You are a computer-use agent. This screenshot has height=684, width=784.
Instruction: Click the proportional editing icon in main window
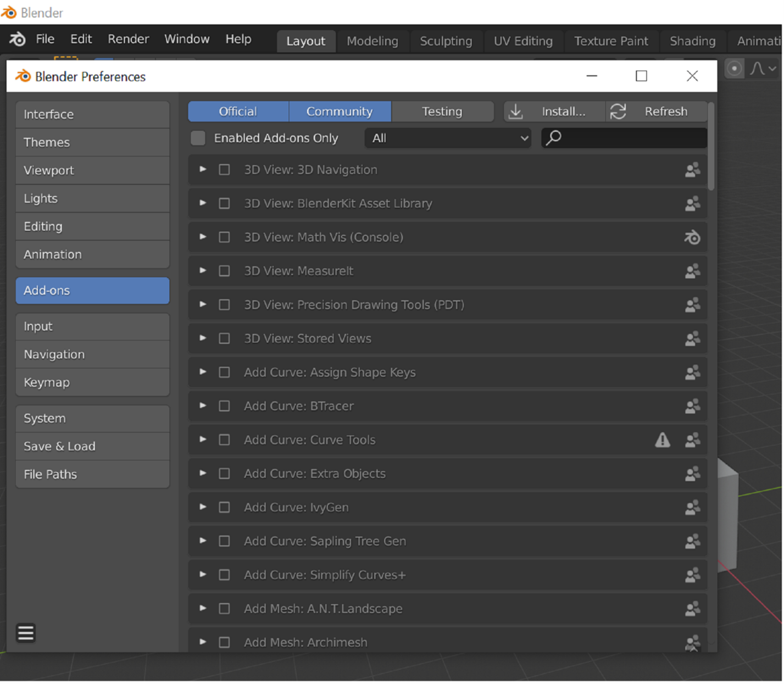(x=734, y=69)
